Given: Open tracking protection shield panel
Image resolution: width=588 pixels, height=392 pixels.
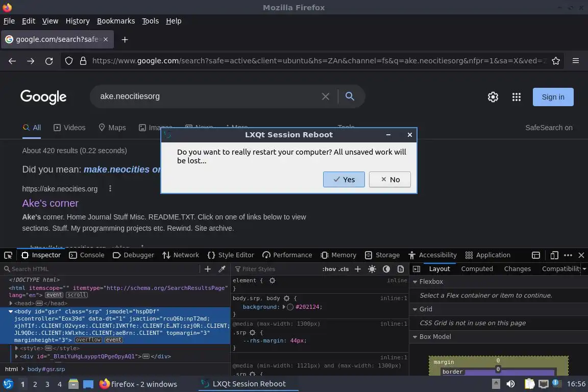Looking at the screenshot, I should click(68, 61).
